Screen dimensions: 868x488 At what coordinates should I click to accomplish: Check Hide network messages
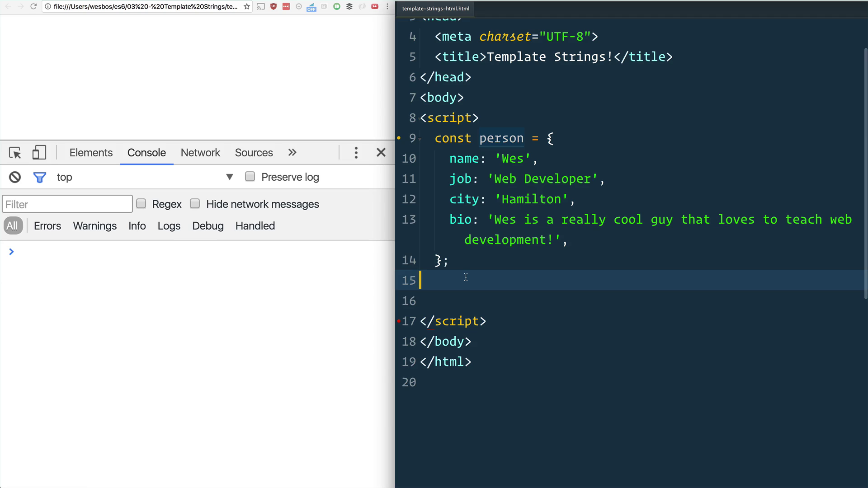click(x=195, y=204)
